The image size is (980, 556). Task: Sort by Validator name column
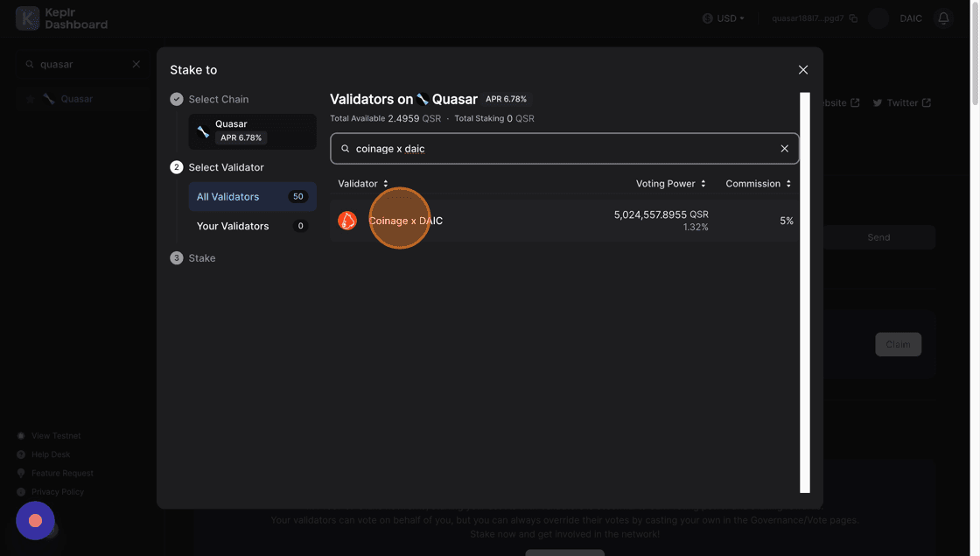363,184
